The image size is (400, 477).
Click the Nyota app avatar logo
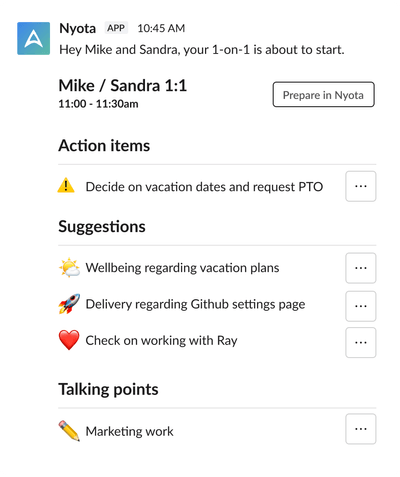point(34,38)
